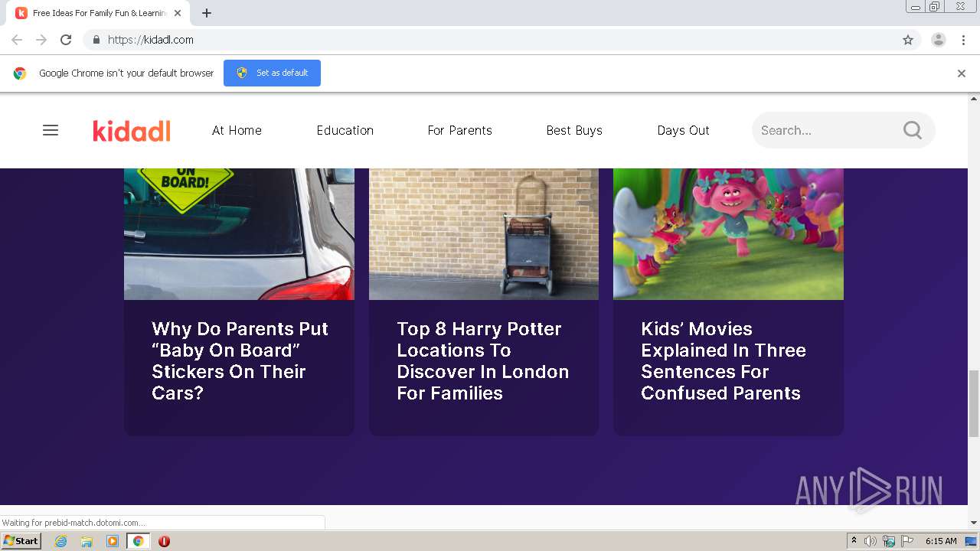Open Baby On Board stickers article
This screenshot has width=980, height=551.
pos(240,360)
